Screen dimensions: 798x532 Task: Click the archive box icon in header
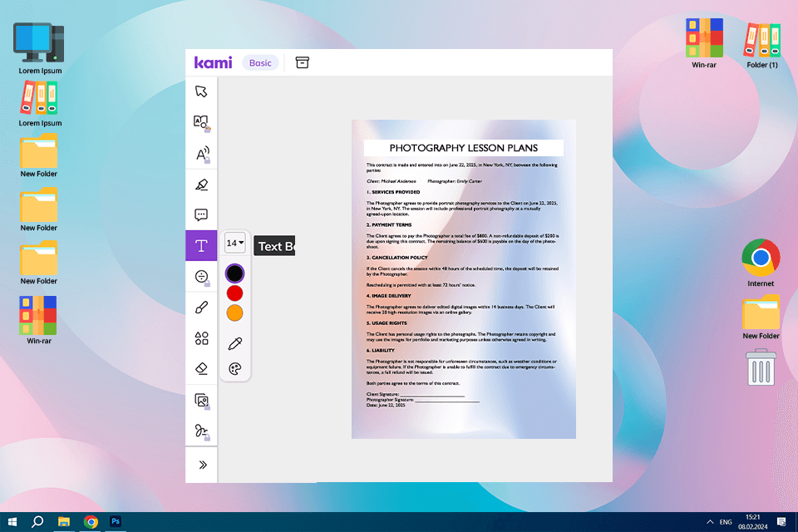(303, 62)
